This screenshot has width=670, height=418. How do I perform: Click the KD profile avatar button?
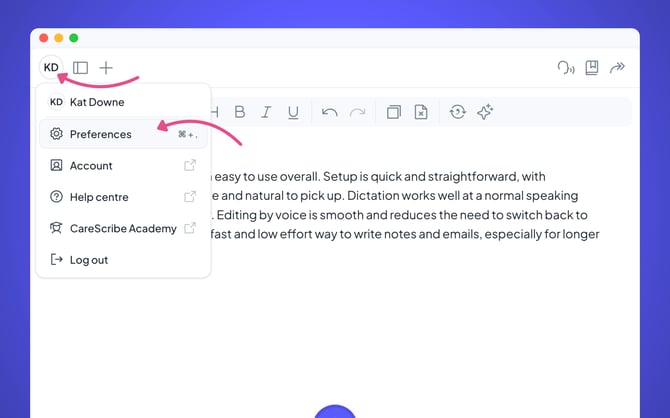pyautogui.click(x=51, y=68)
